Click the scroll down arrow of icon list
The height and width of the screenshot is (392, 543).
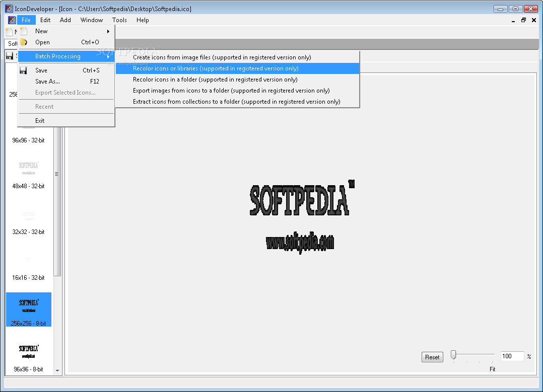[x=57, y=370]
